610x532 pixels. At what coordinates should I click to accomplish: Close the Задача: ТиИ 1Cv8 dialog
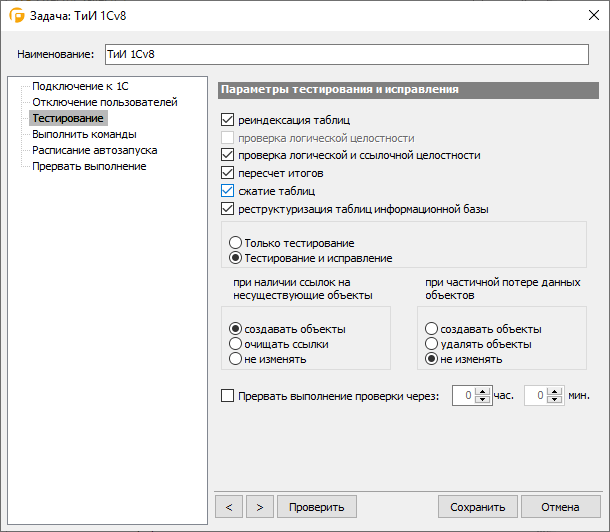(594, 15)
